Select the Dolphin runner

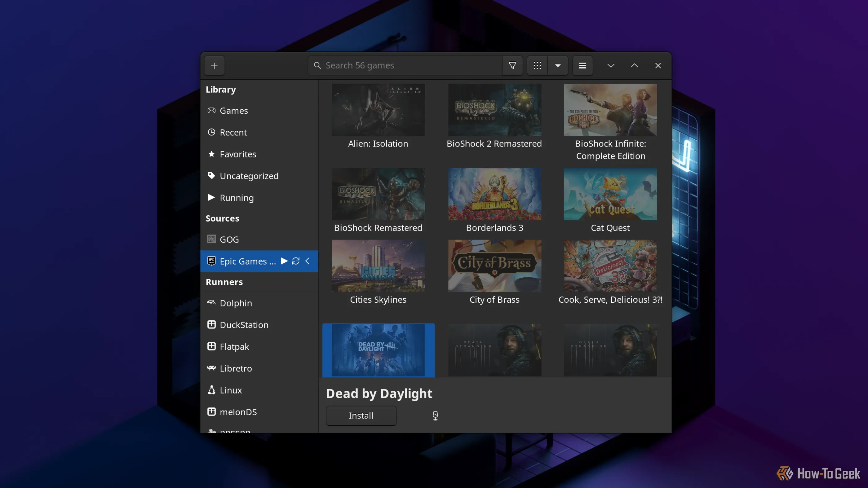[259, 303]
